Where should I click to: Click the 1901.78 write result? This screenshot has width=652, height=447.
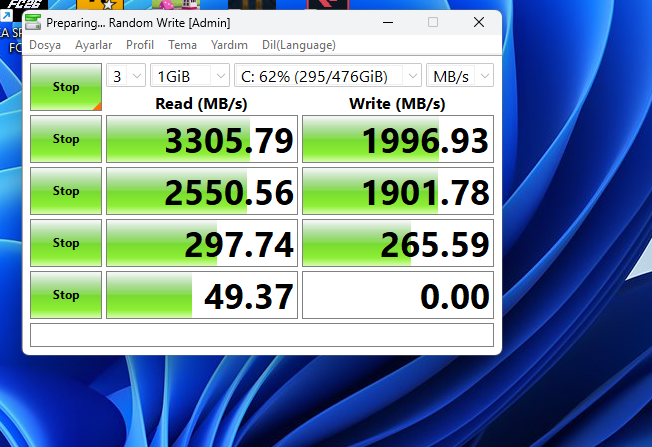pos(398,191)
